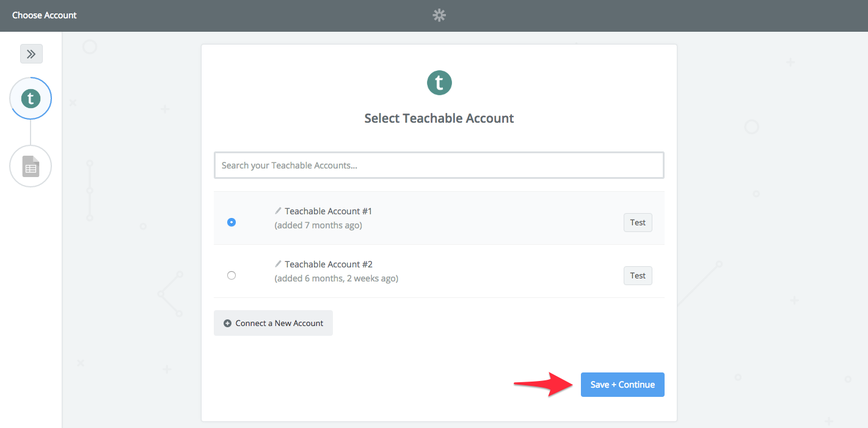Screen dimensions: 868x428
Task: Click Connect a New Account button
Action: click(x=273, y=323)
